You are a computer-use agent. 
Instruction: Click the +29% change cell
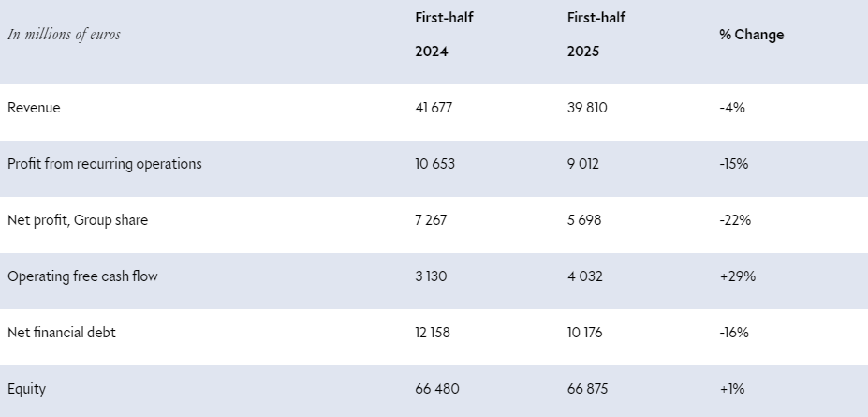737,276
